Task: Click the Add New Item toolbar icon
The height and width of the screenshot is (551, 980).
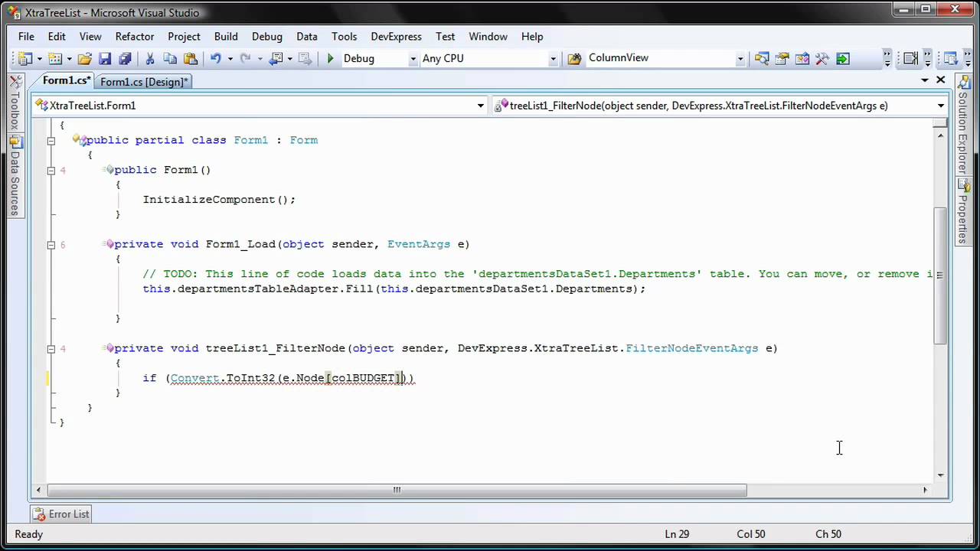Action: [x=55, y=58]
